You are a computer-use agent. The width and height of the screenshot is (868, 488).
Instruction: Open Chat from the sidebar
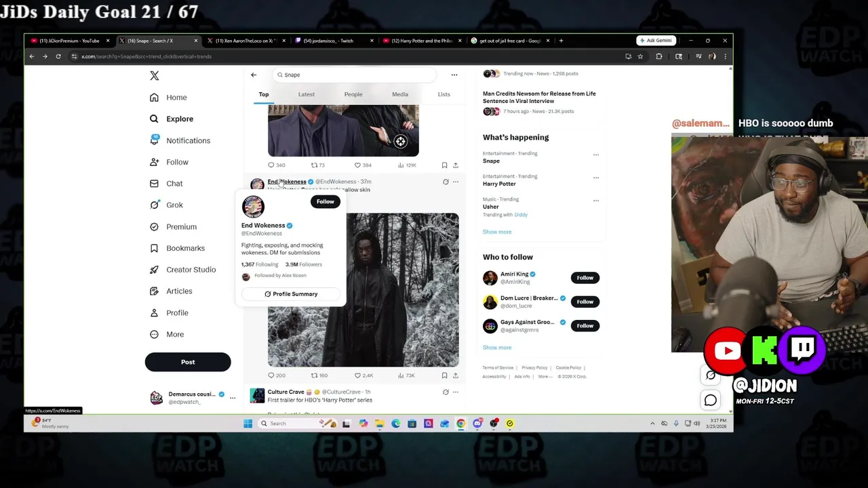[166, 184]
